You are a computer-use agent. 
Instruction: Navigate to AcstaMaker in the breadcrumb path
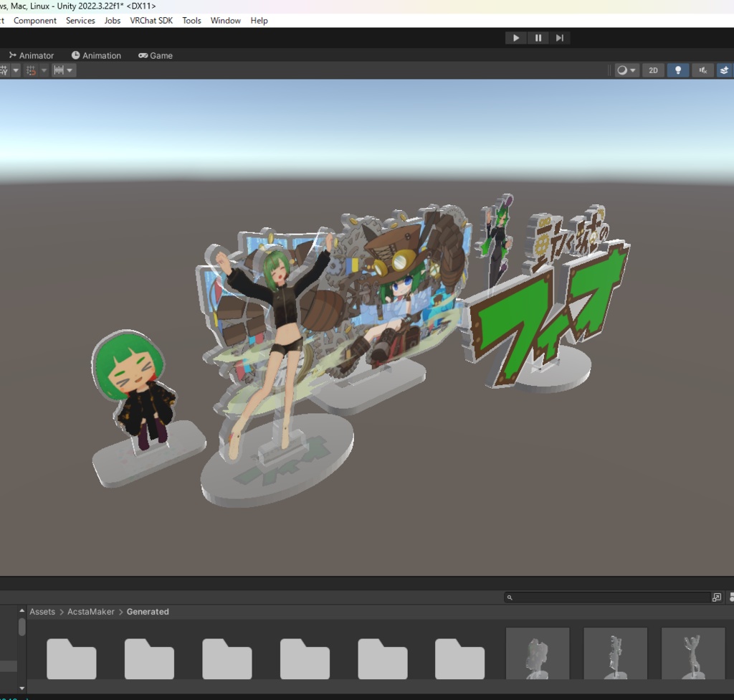[91, 612]
